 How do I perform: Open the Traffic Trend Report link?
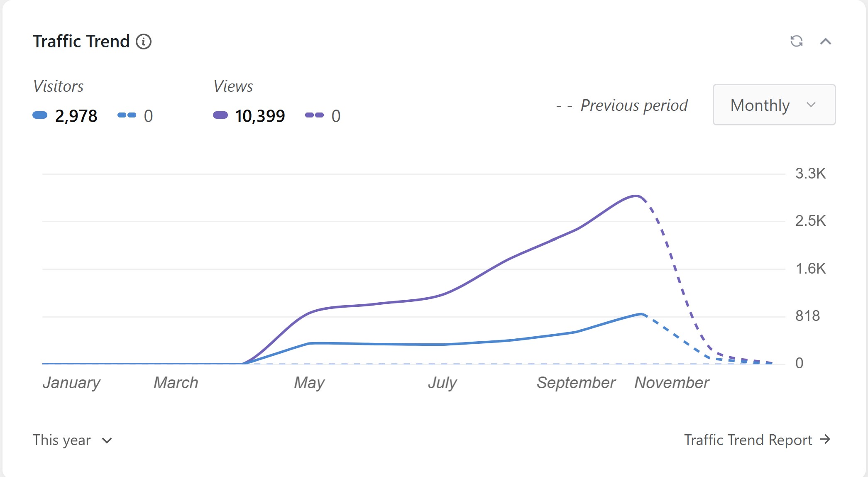coord(748,440)
